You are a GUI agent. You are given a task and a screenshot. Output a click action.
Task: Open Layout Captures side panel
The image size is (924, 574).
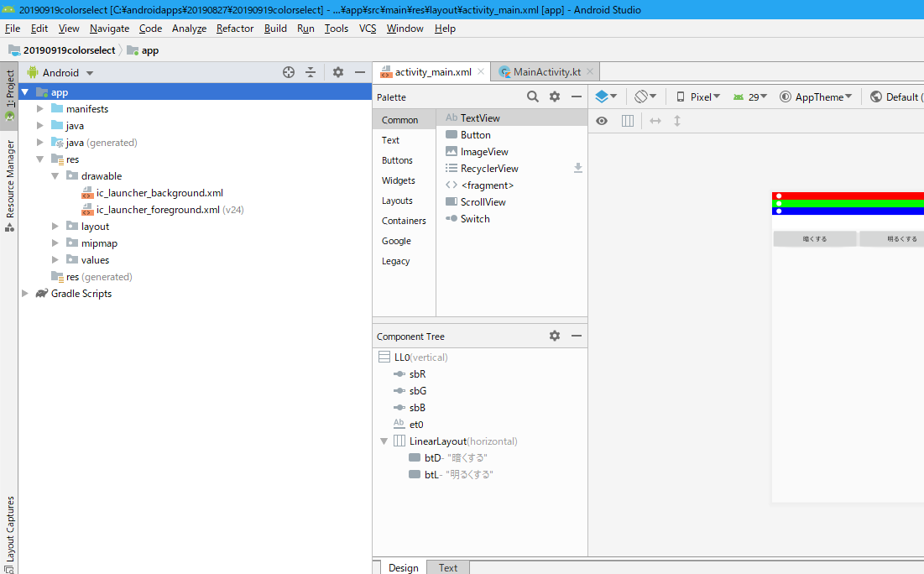[x=9, y=534]
